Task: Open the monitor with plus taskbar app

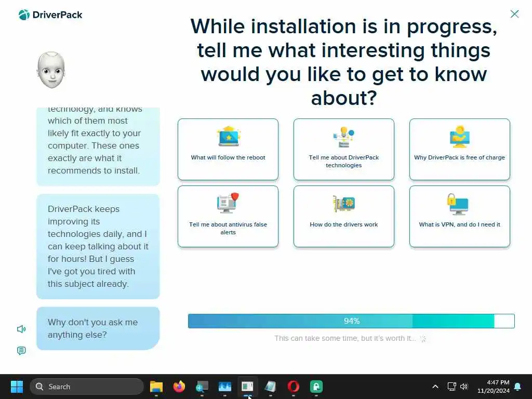Action: pyautogui.click(x=202, y=387)
